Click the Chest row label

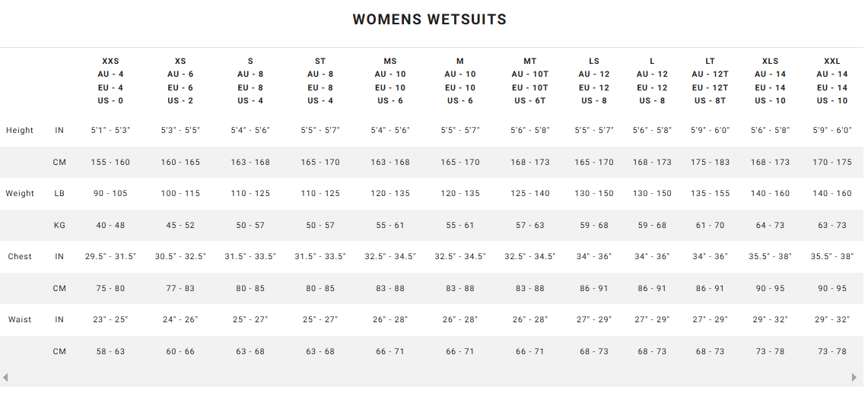(20, 256)
